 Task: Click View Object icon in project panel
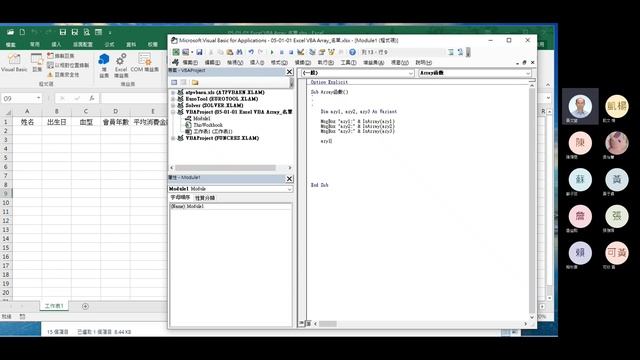pos(184,82)
